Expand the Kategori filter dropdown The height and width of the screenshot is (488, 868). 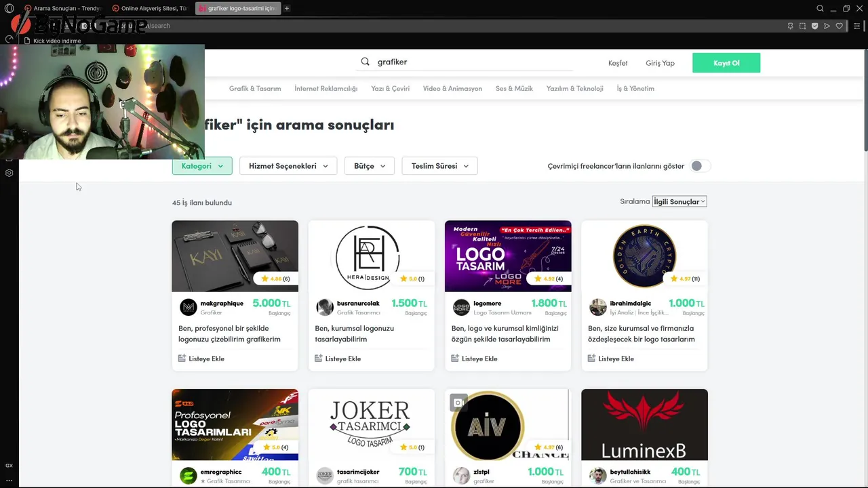pos(202,166)
